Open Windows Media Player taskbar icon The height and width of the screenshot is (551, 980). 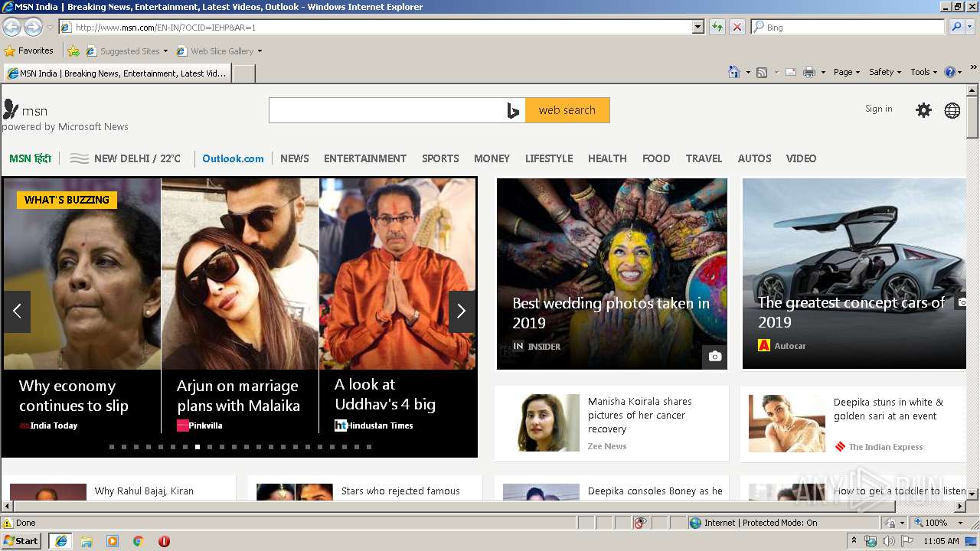[x=113, y=541]
